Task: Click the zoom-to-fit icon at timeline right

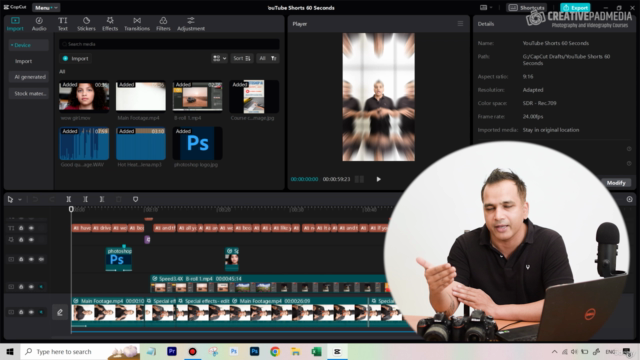Action: pos(629,199)
